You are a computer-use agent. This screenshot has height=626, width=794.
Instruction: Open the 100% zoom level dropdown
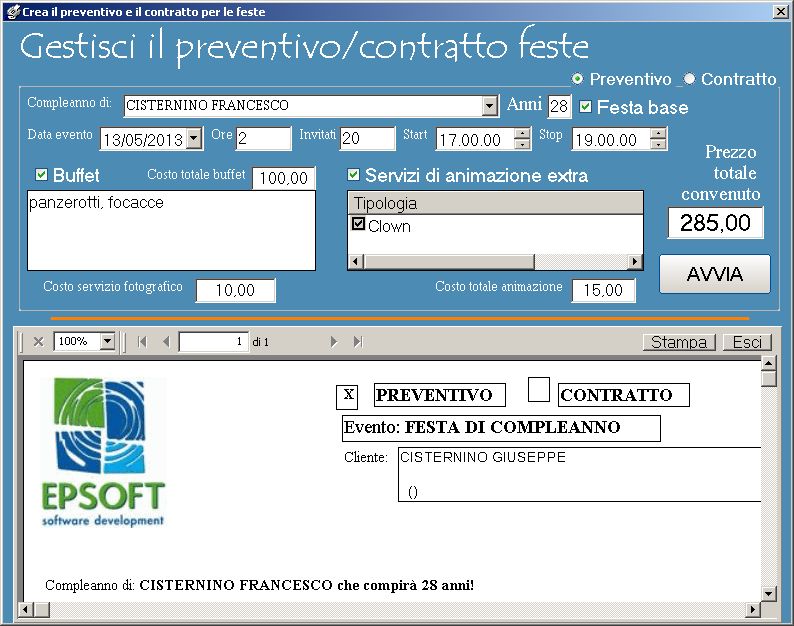tap(107, 341)
